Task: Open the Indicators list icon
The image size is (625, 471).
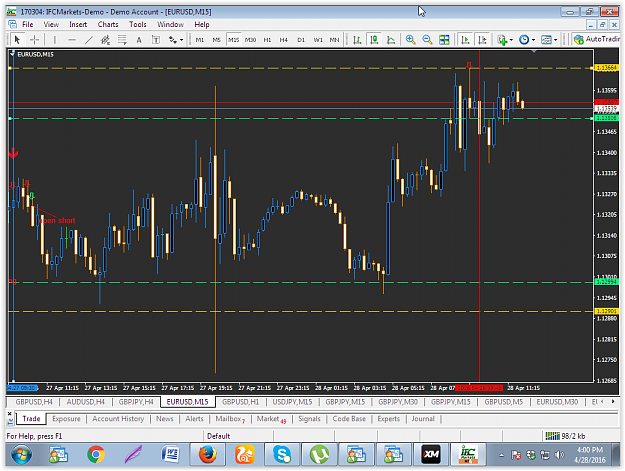Action: 502,40
